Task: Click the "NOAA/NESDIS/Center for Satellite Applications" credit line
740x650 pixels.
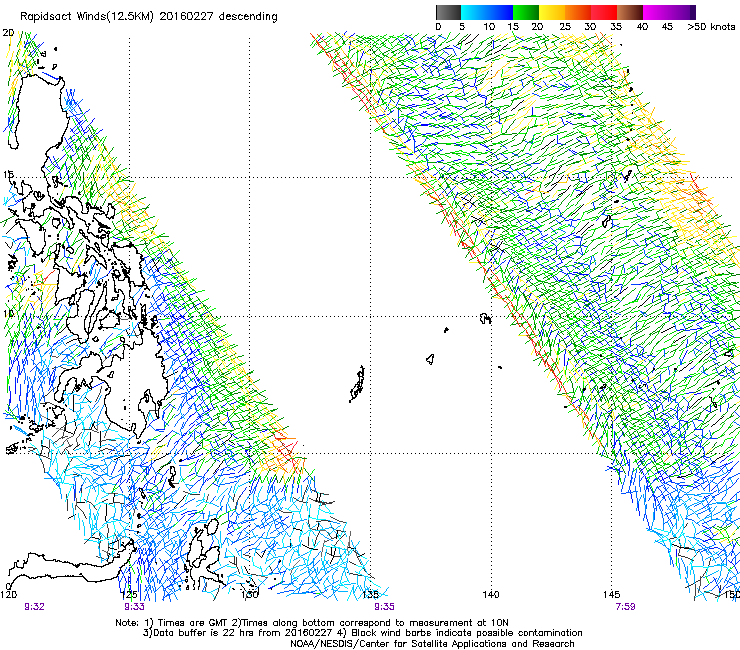Action: pyautogui.click(x=432, y=644)
